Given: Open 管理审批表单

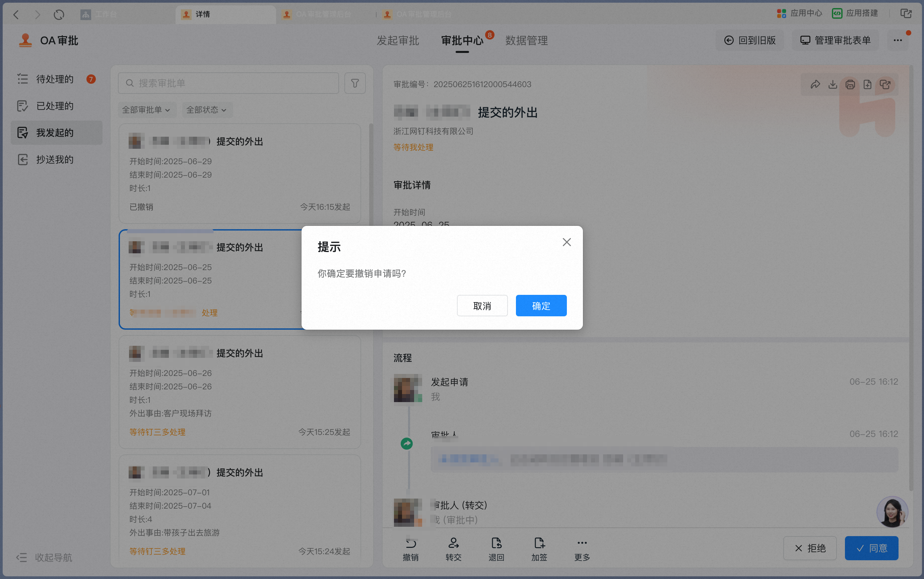Looking at the screenshot, I should coord(835,40).
